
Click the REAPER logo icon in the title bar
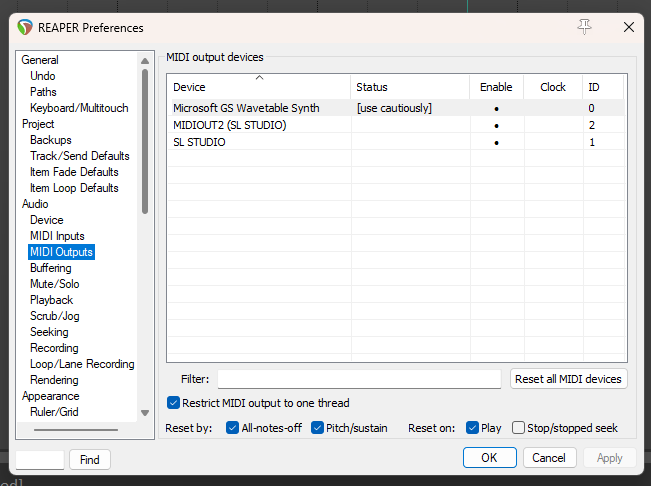26,28
